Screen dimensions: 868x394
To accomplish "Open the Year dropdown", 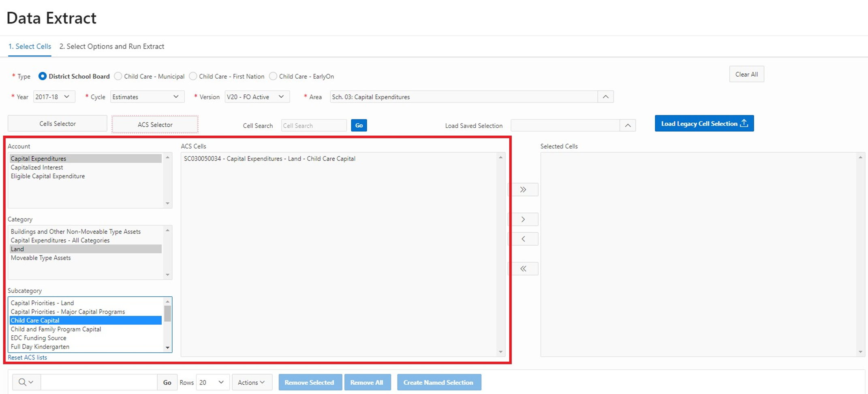I will coord(52,97).
